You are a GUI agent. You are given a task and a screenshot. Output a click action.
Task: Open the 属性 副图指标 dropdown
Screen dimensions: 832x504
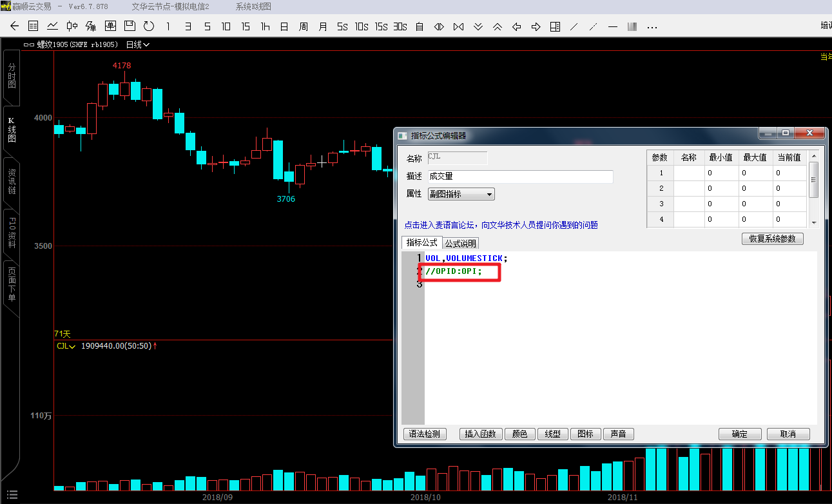[x=461, y=194]
